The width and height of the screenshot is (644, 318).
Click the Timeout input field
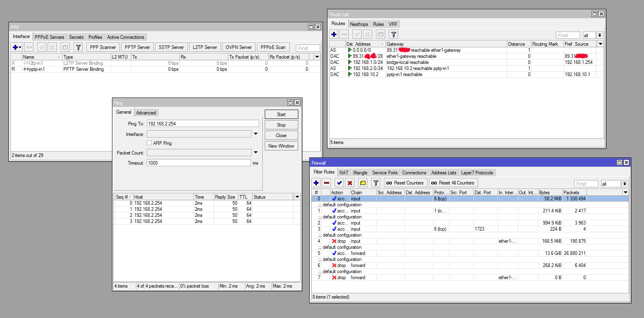coord(198,163)
